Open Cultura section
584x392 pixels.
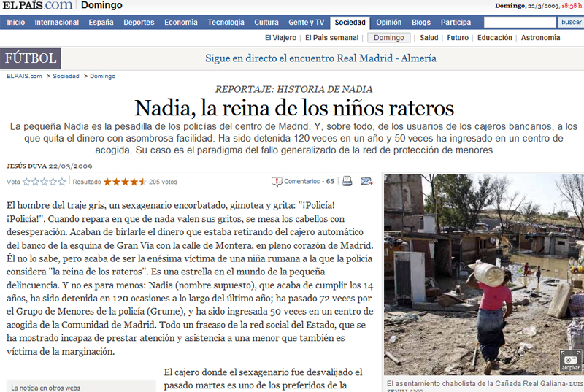(x=266, y=23)
